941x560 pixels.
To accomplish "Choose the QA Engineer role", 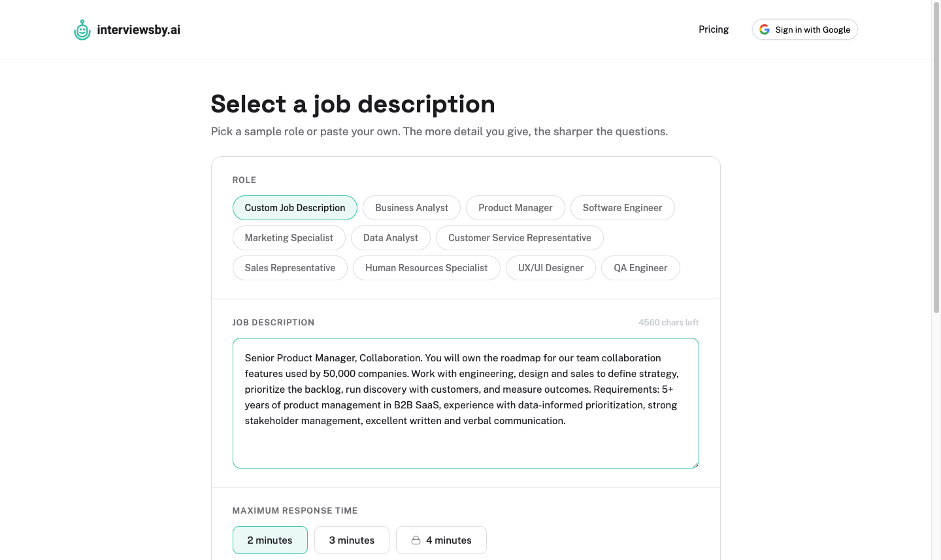I will click(x=640, y=268).
